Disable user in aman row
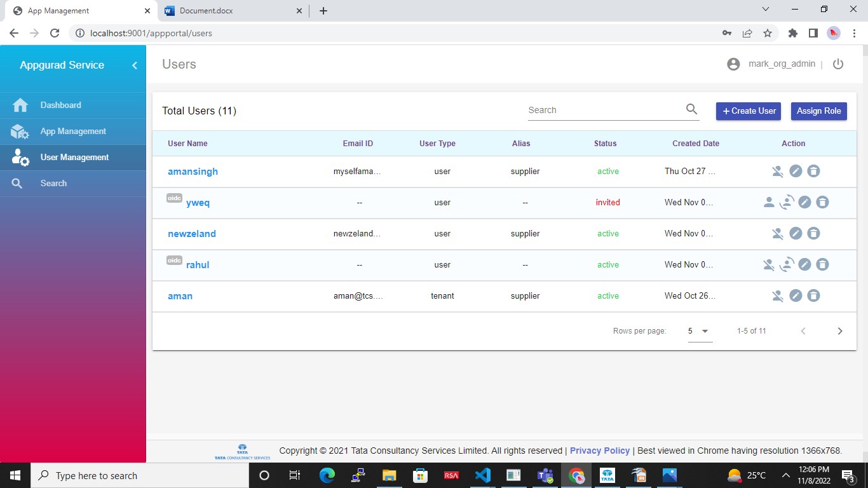The width and height of the screenshot is (868, 488). (x=777, y=295)
